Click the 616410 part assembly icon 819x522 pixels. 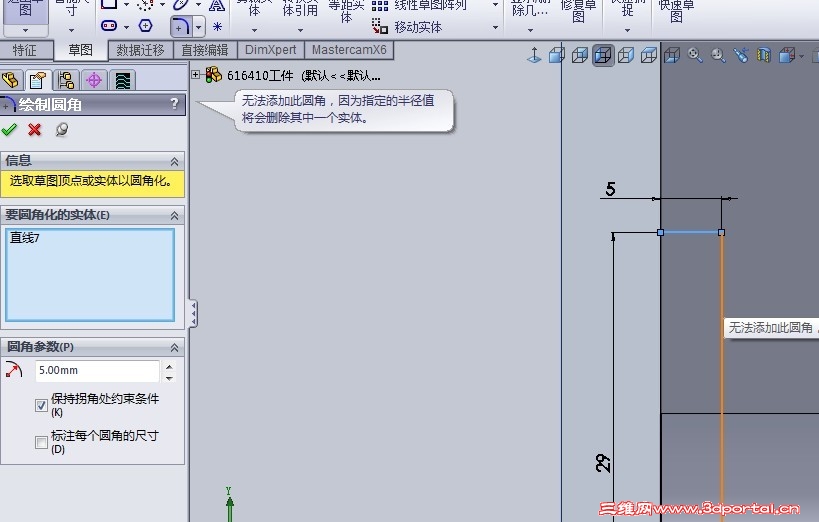[x=213, y=75]
